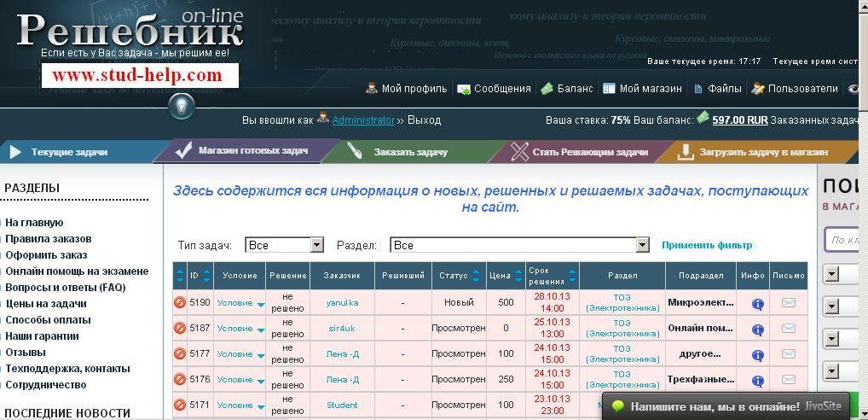Click the red block icon for task 5177

(179, 353)
